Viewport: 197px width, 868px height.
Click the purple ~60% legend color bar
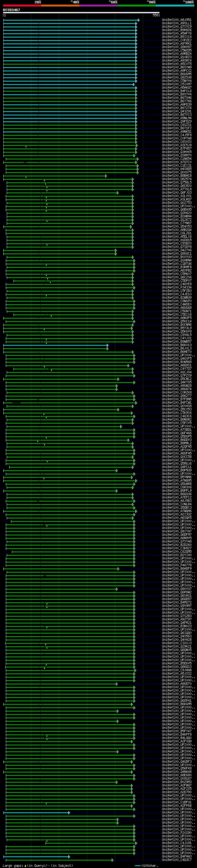pyautogui.click(x=99, y=6)
